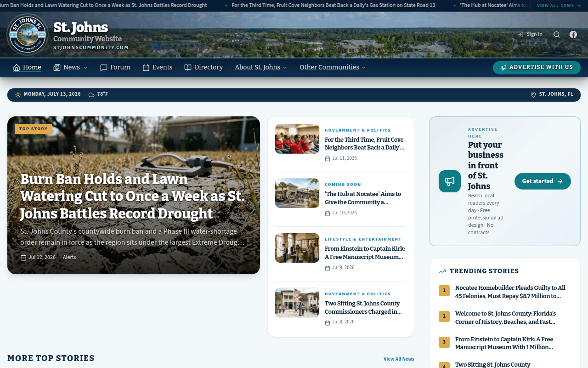
Task: Open Fruit Cove Neighbors article headline
Action: click(365, 144)
